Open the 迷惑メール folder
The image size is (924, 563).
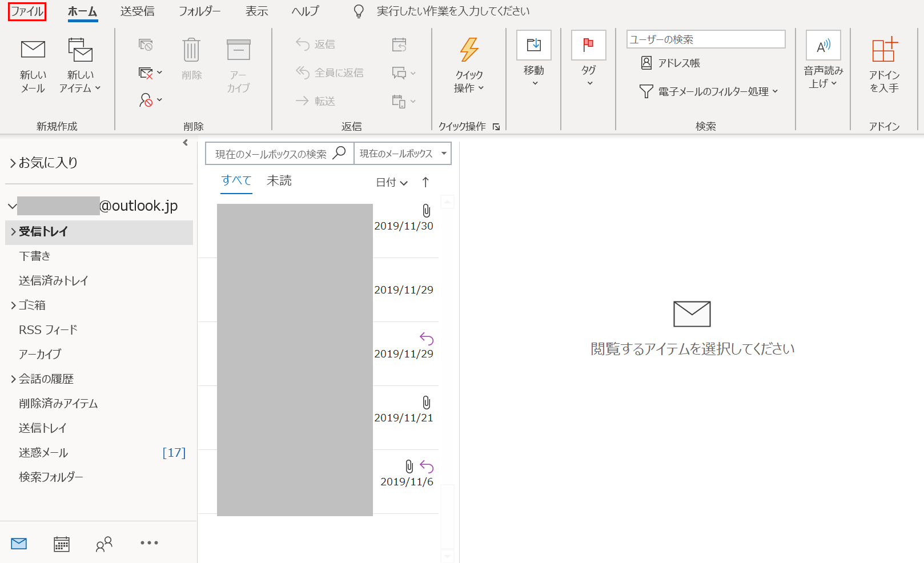43,453
